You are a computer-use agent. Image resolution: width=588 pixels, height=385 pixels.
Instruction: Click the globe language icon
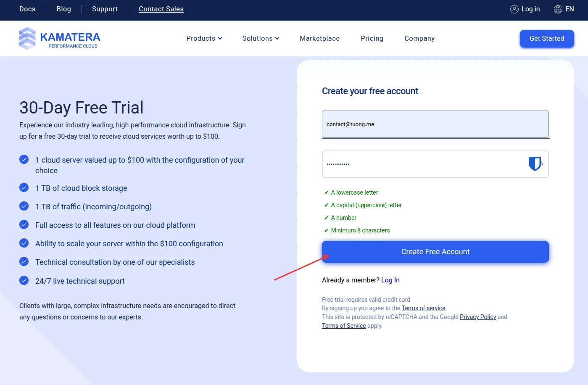(558, 9)
